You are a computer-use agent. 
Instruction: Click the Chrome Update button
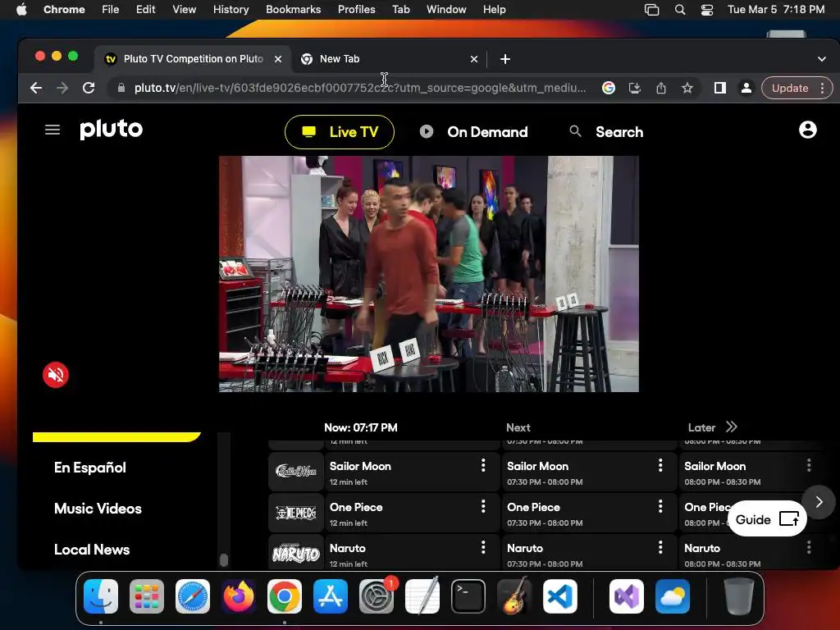[790, 88]
